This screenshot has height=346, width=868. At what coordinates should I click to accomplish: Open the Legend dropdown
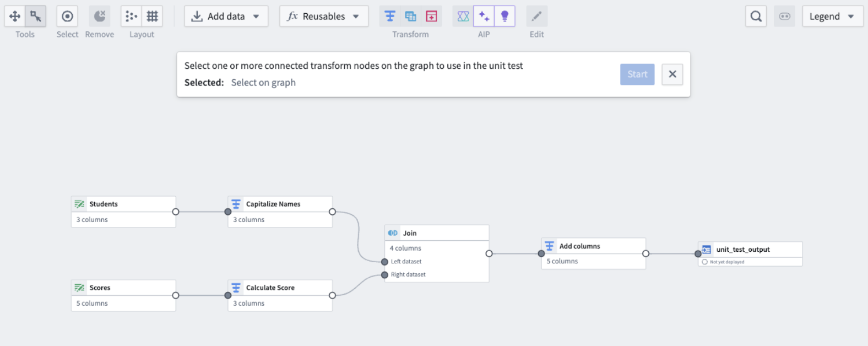pos(832,17)
